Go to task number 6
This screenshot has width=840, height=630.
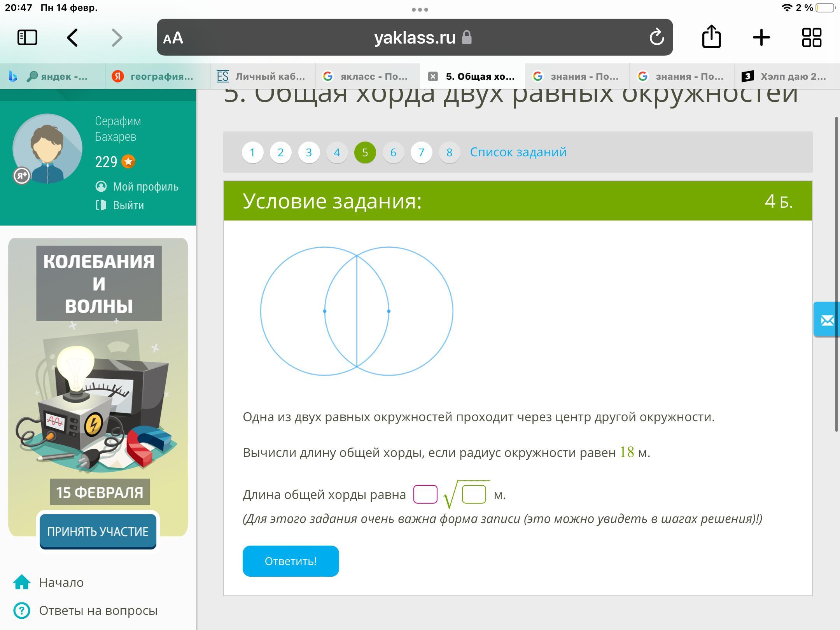click(393, 152)
